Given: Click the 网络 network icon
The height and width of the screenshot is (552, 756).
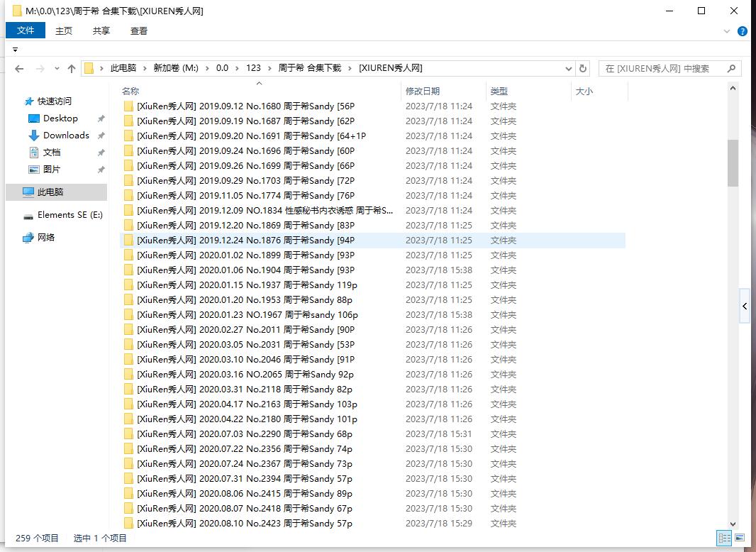Looking at the screenshot, I should click(x=28, y=238).
